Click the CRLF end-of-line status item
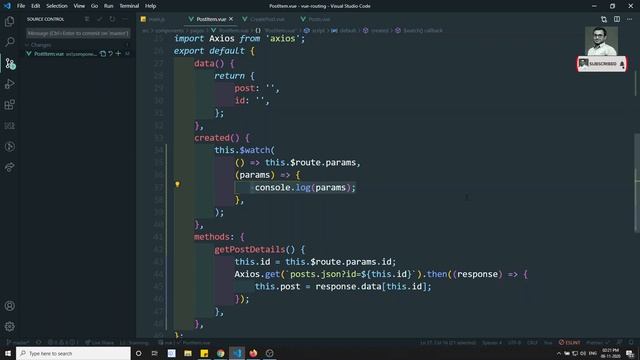 click(532, 342)
